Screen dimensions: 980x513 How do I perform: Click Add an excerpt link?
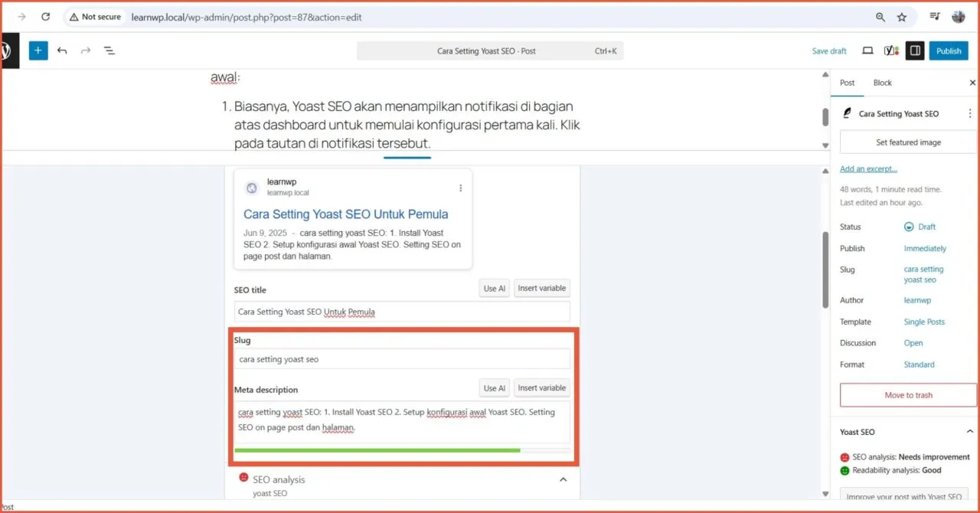(x=868, y=168)
